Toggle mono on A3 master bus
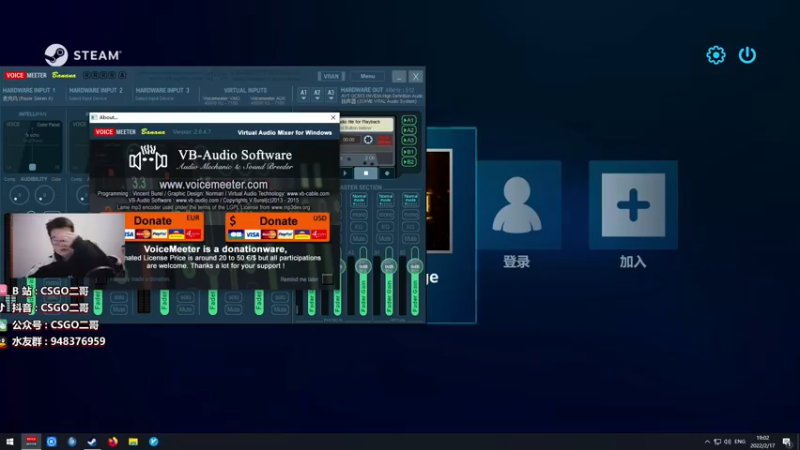Screen dimensions: 800x450 [x=359, y=215]
